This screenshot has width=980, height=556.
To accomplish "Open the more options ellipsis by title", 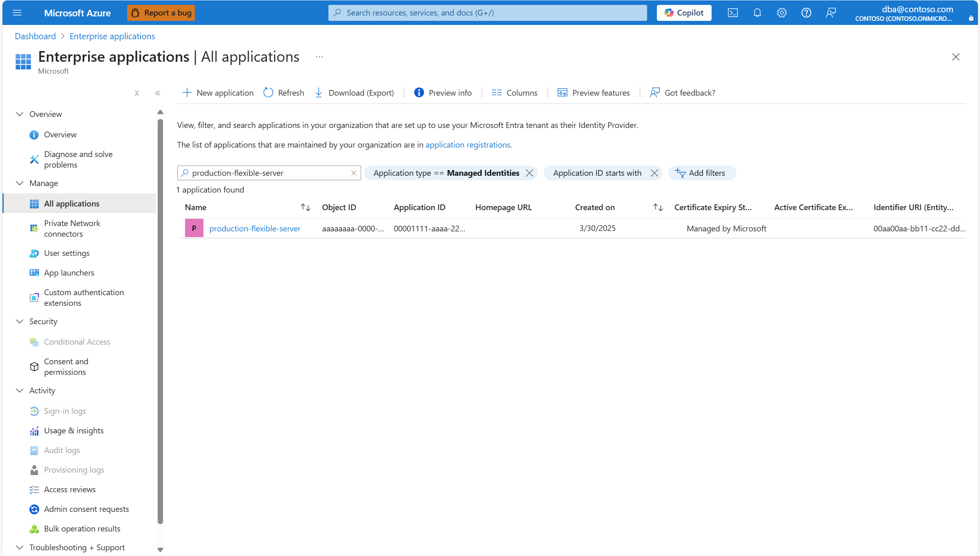I will coord(319,57).
